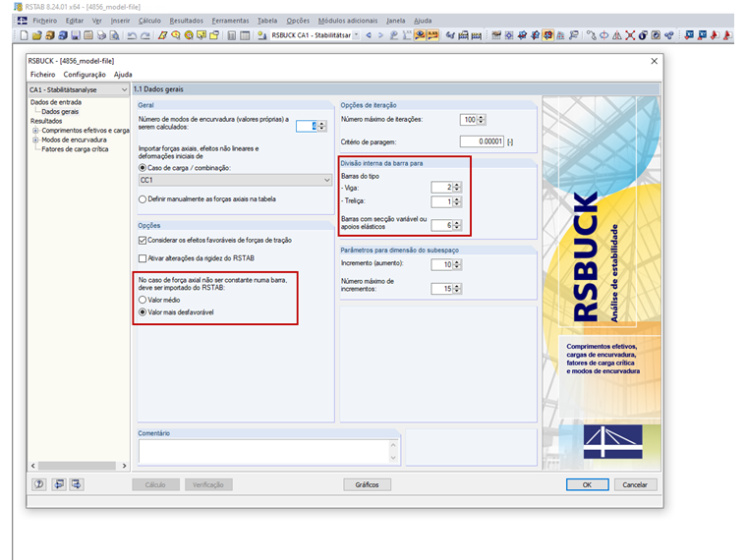The height and width of the screenshot is (560, 747).
Task: Toggle the highlighted x.xx result values icon
Action: click(432, 35)
